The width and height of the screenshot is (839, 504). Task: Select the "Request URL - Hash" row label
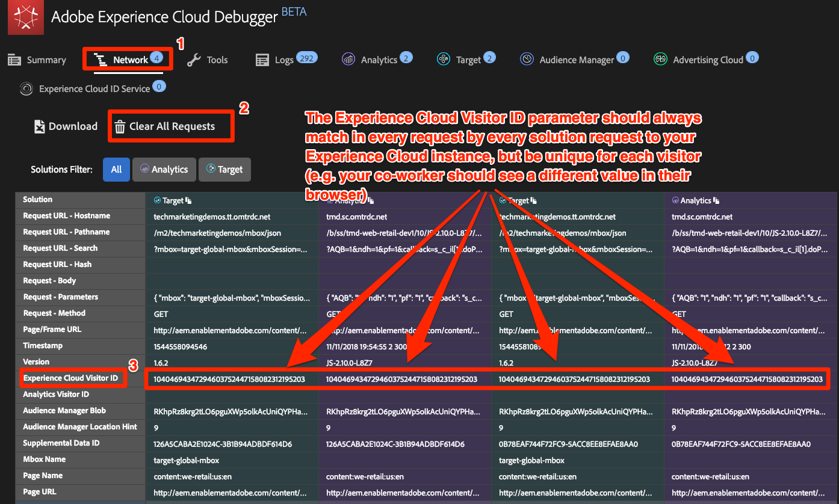[x=57, y=265]
